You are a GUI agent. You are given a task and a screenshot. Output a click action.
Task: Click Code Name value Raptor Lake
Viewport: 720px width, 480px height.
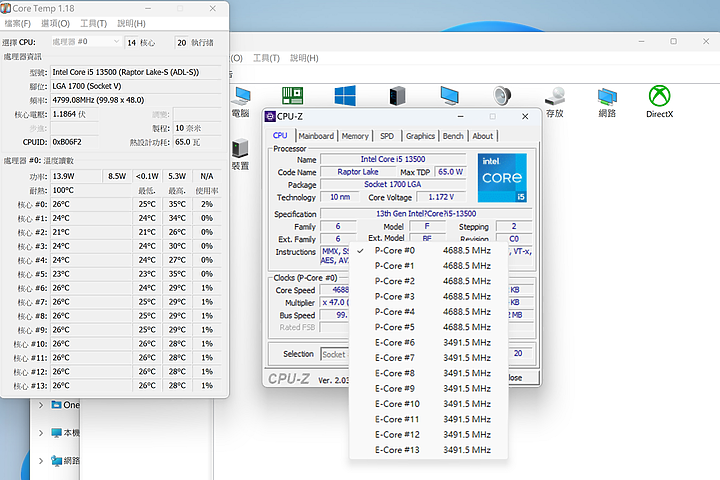point(358,172)
